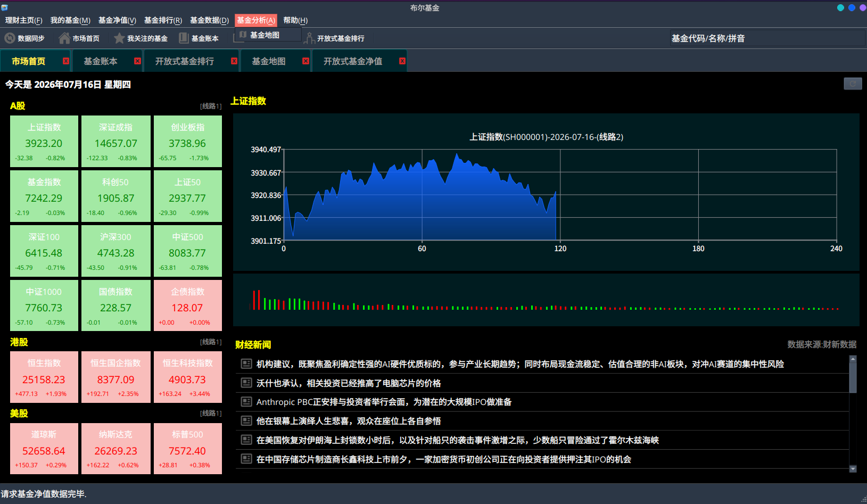This screenshot has height=504, width=867.
Task: Select the 恒生国企指数 tile
Action: pos(116,377)
